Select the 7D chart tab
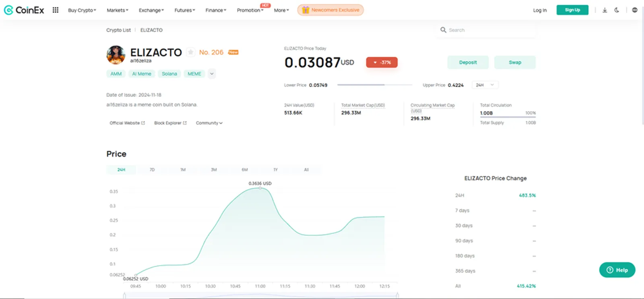644x299 pixels. click(x=152, y=170)
